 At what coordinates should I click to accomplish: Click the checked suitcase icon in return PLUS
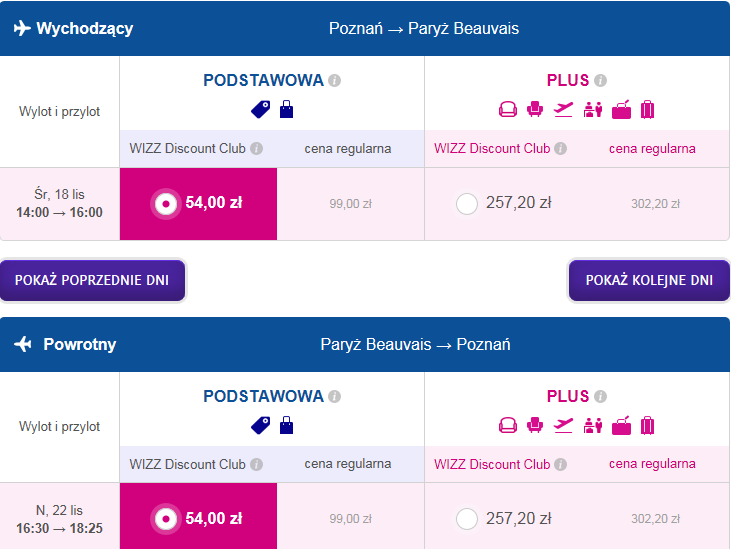pos(648,425)
